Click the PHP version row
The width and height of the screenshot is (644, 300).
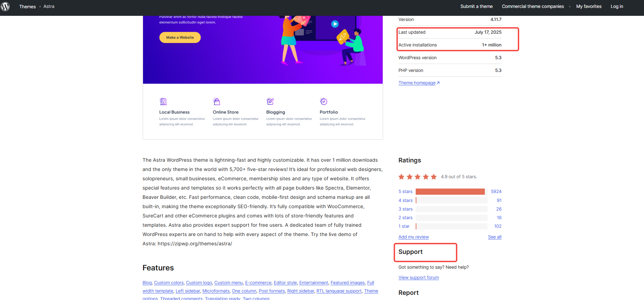450,71
